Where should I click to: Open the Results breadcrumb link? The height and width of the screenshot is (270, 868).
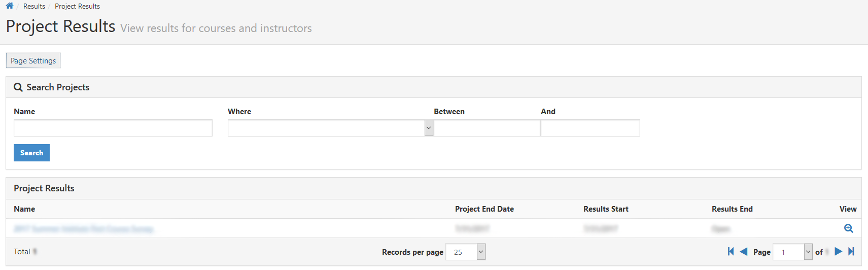click(34, 6)
